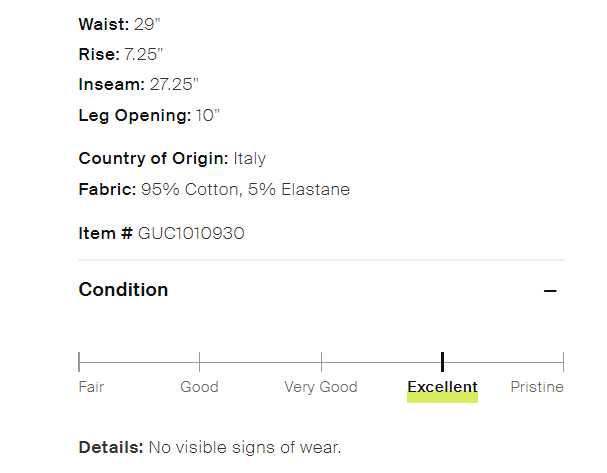Click the Country of Origin Italy text
This screenshot has height=473, width=607.
pos(249,158)
